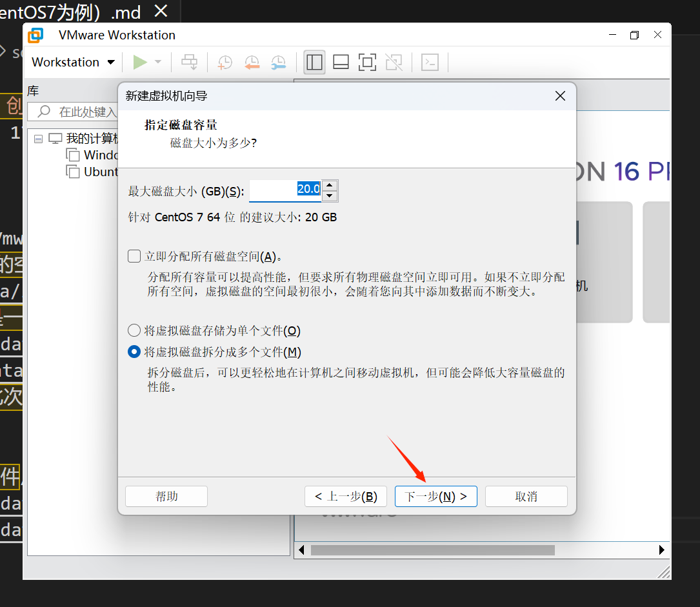Click the Unity mode toolbar icon
Image resolution: width=700 pixels, height=607 pixels.
394,62
